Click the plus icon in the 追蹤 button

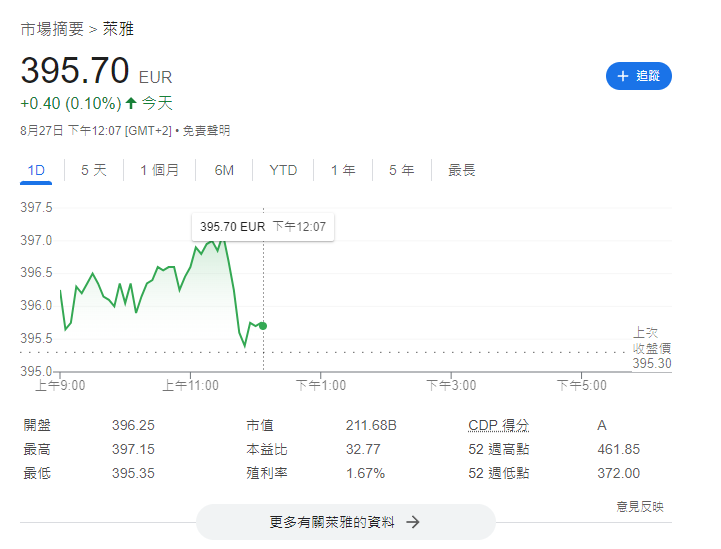[x=623, y=76]
